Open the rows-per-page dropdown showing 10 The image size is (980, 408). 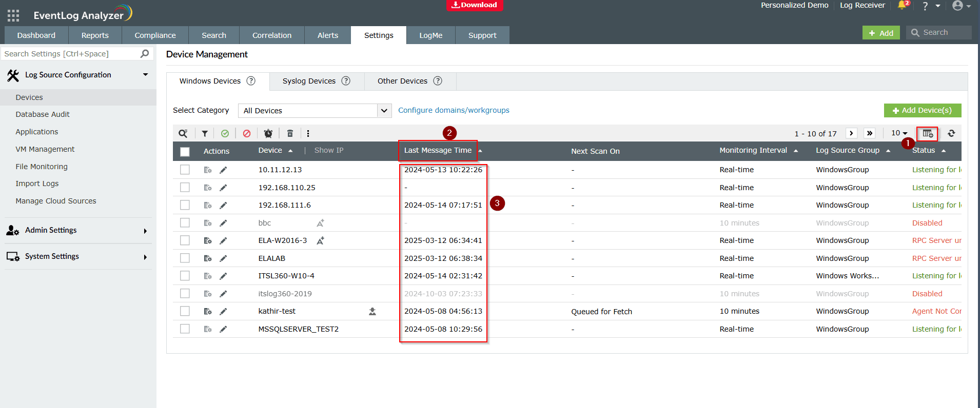[x=899, y=133]
